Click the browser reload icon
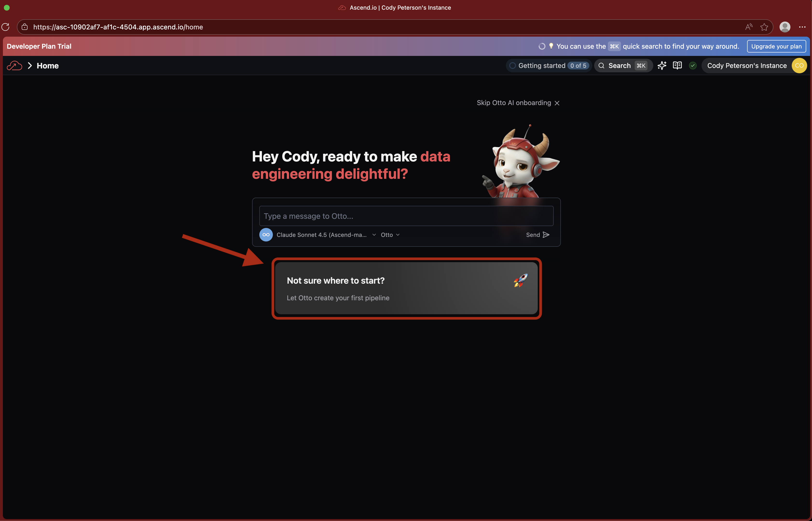The height and width of the screenshot is (521, 812). coord(6,27)
